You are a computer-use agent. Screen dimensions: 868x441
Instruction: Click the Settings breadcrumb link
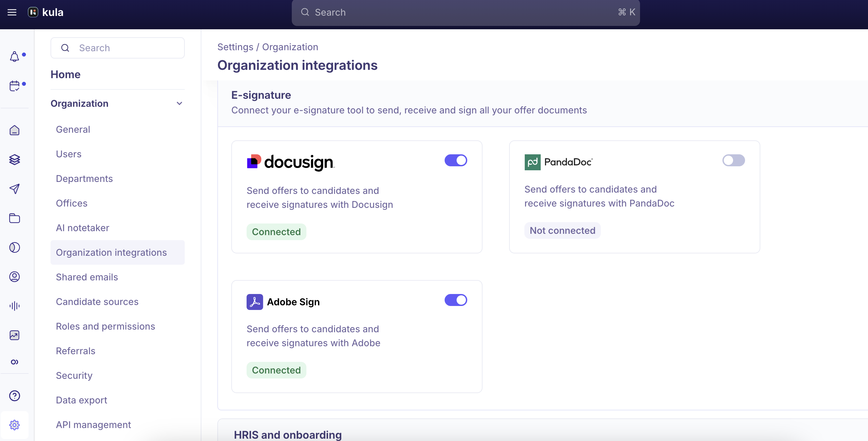(x=235, y=47)
